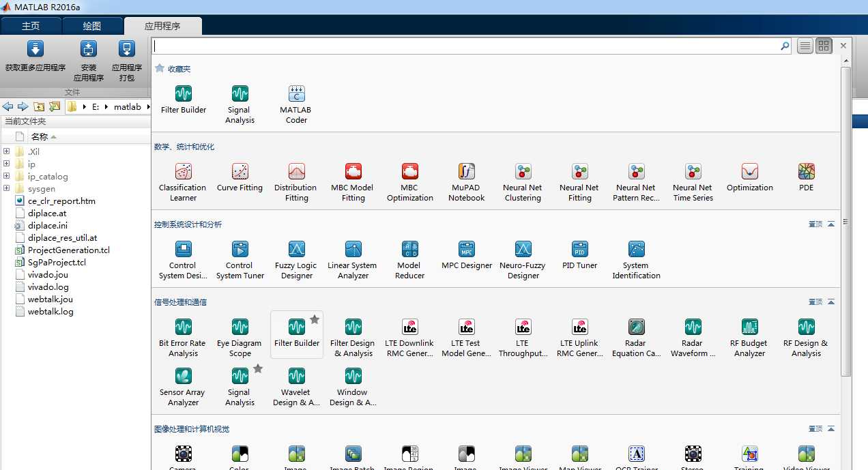Image resolution: width=868 pixels, height=470 pixels.
Task: Launch Curve Fitting app
Action: click(240, 177)
